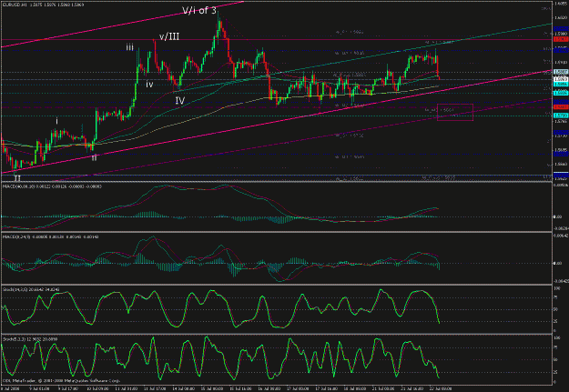Click the MetaQuotes Software Corp. copyright text

[61, 381]
